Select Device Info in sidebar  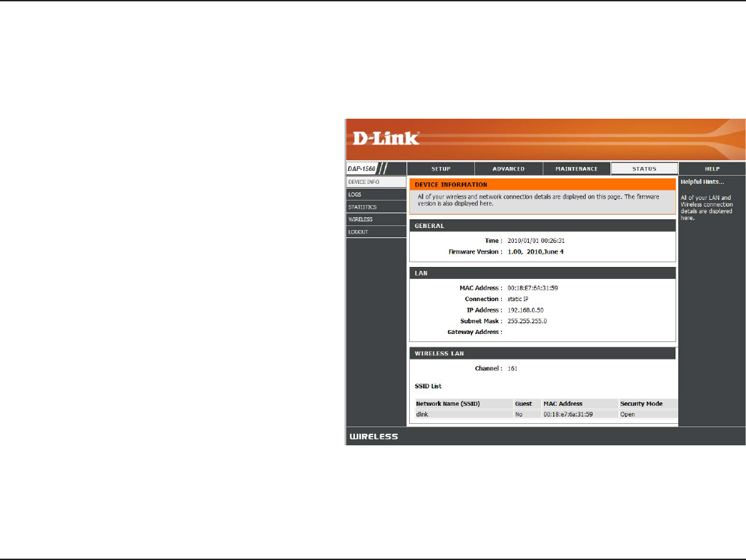376,182
